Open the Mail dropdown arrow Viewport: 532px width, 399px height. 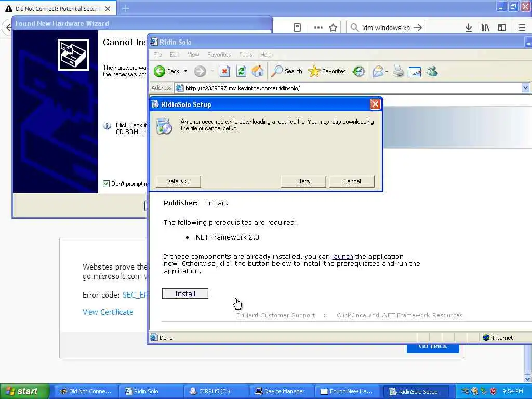tap(387, 72)
